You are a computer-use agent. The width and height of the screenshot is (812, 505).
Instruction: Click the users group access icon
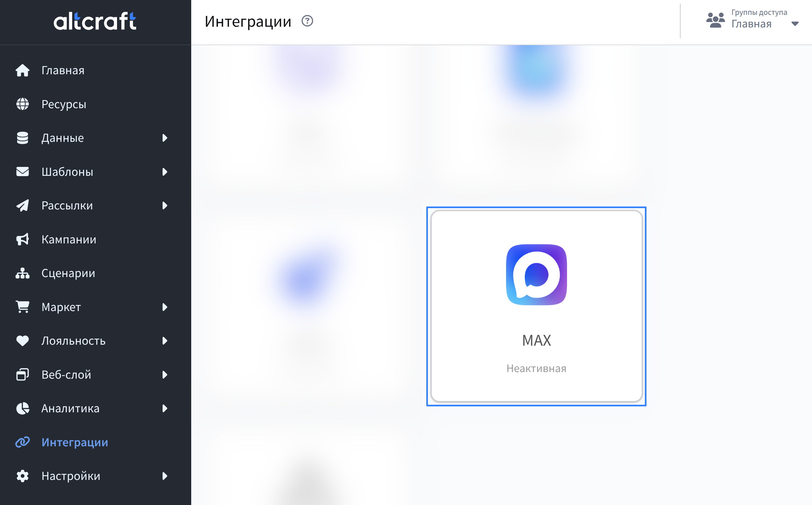click(x=715, y=20)
